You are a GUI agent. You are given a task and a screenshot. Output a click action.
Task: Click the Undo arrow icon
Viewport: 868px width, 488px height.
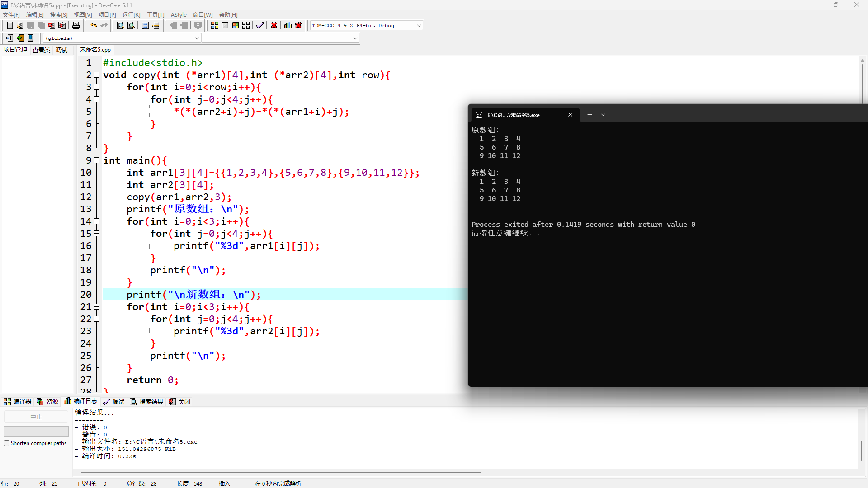pyautogui.click(x=93, y=26)
